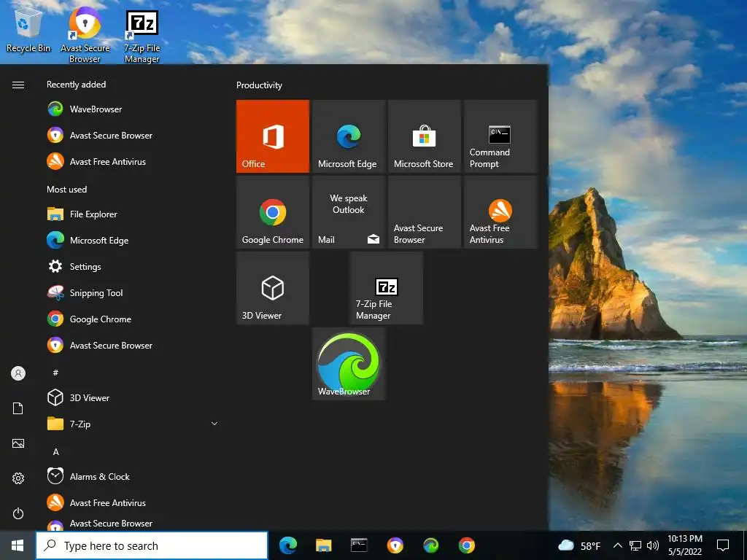This screenshot has height=560, width=747.
Task: Open the Command Prompt tile
Action: click(500, 136)
